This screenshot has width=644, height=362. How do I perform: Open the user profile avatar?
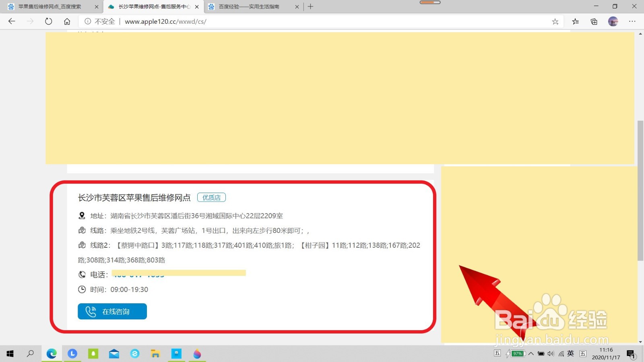[x=613, y=22]
